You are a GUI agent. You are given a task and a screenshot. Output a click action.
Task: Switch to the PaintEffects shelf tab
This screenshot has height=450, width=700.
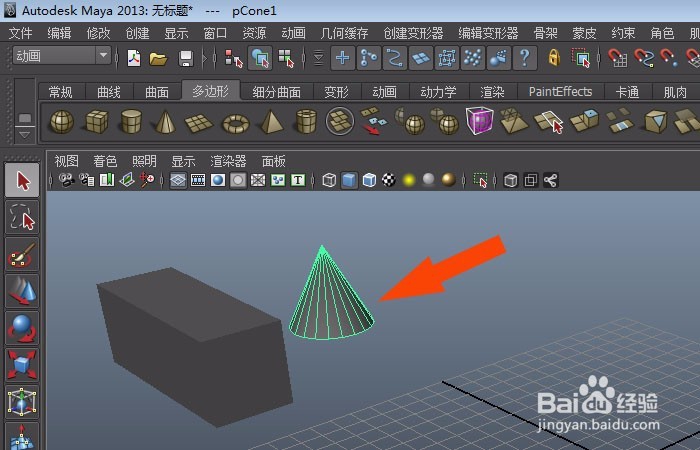click(x=560, y=92)
